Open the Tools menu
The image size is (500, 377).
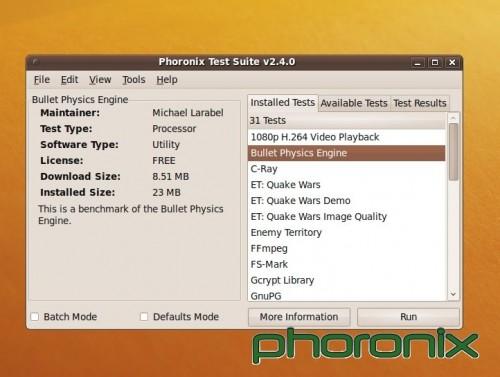(134, 80)
